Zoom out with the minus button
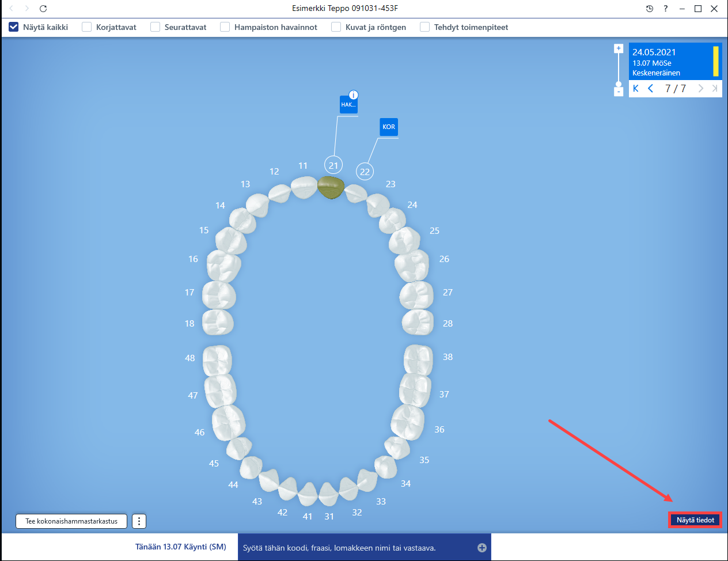728x561 pixels. [x=619, y=92]
